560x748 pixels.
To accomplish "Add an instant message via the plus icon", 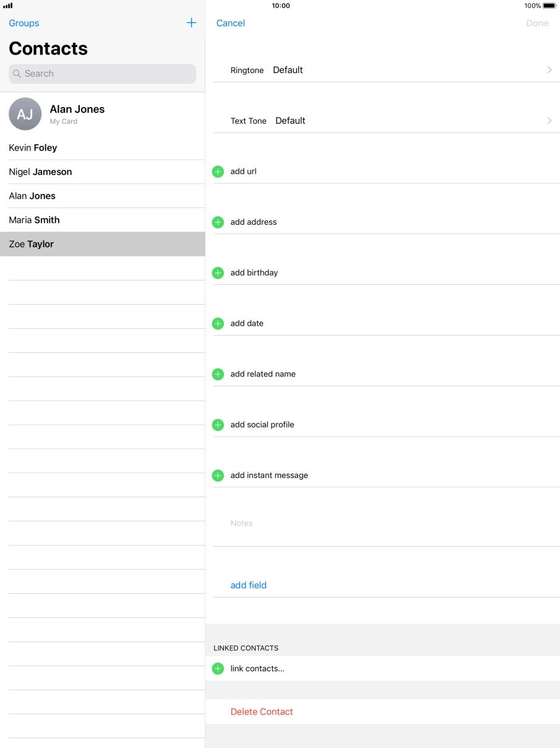I will tap(218, 476).
